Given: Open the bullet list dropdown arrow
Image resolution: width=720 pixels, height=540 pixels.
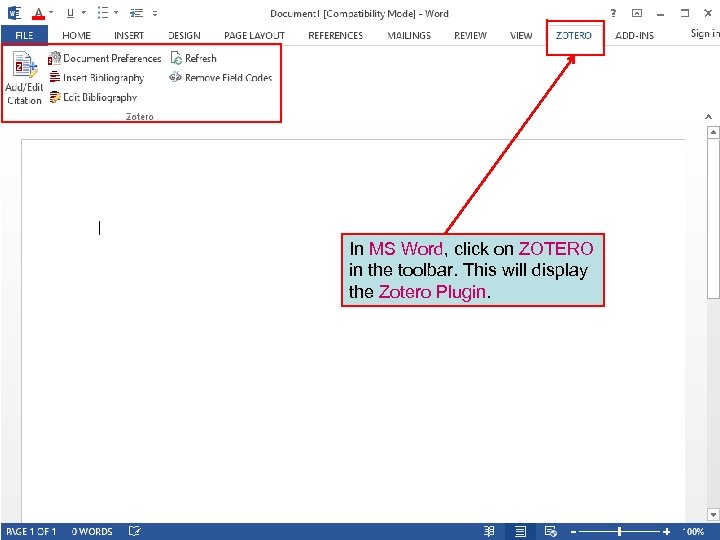Looking at the screenshot, I should 116,13.
